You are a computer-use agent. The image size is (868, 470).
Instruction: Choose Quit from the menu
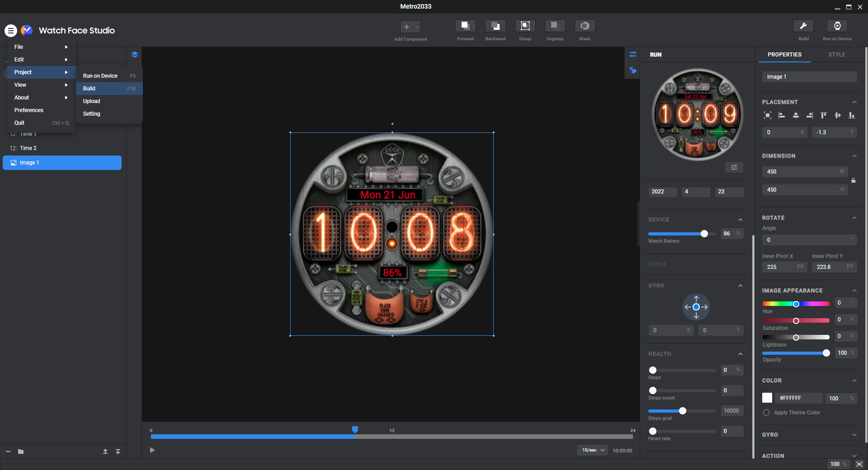click(41, 123)
